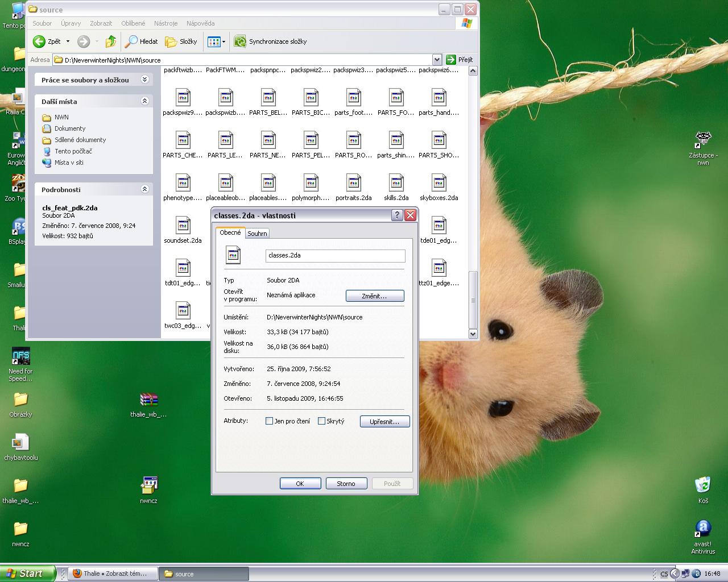This screenshot has height=582, width=728.
Task: Collapse the Další místa panel
Action: tap(144, 101)
